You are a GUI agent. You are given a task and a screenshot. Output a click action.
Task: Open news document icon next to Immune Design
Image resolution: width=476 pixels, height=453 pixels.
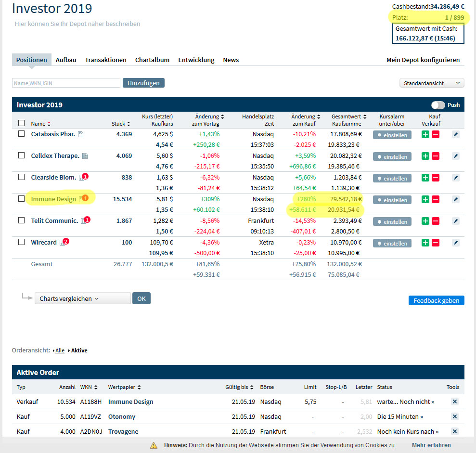coord(81,199)
